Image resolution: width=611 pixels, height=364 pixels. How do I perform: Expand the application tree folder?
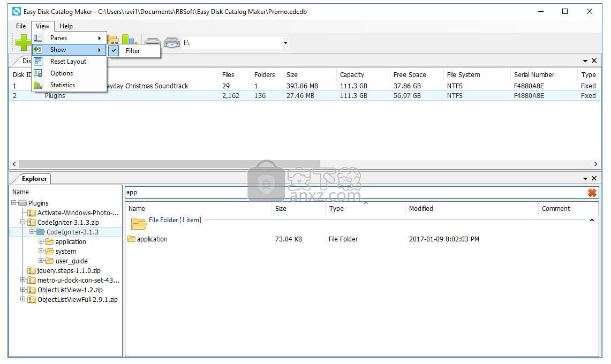[x=41, y=241]
